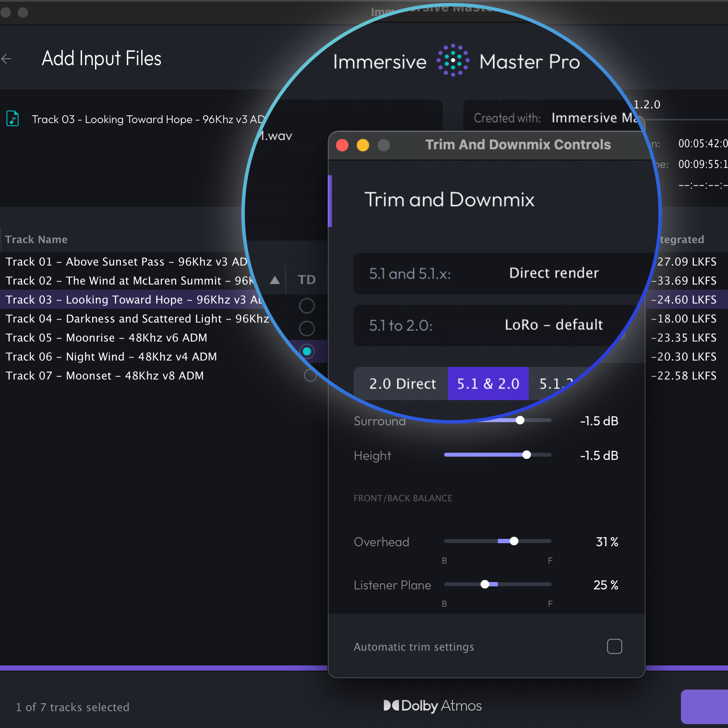Close the Trim And Downmix Controls window
This screenshot has width=728, height=728.
[x=342, y=145]
